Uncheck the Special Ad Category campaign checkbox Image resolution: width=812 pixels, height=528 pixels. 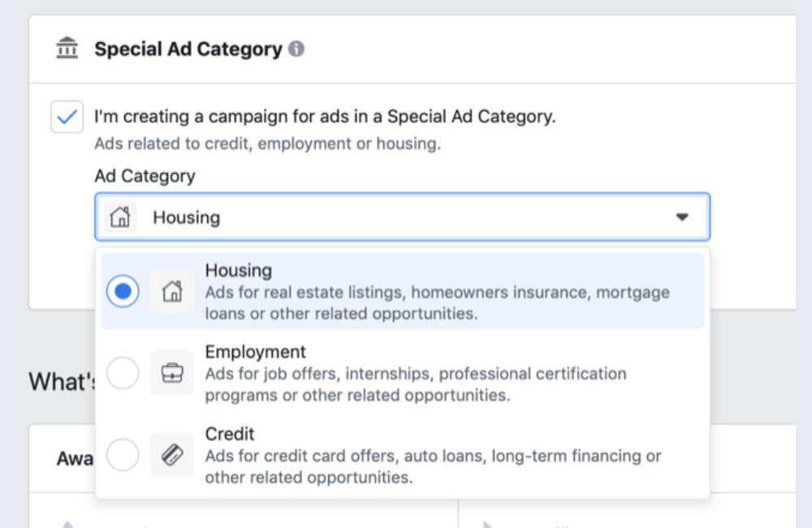67,117
